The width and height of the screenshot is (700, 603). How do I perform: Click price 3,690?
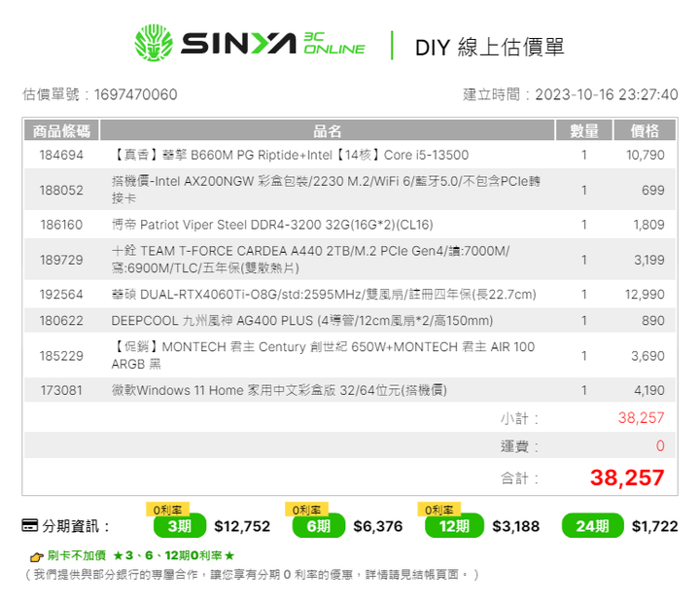[x=647, y=356]
